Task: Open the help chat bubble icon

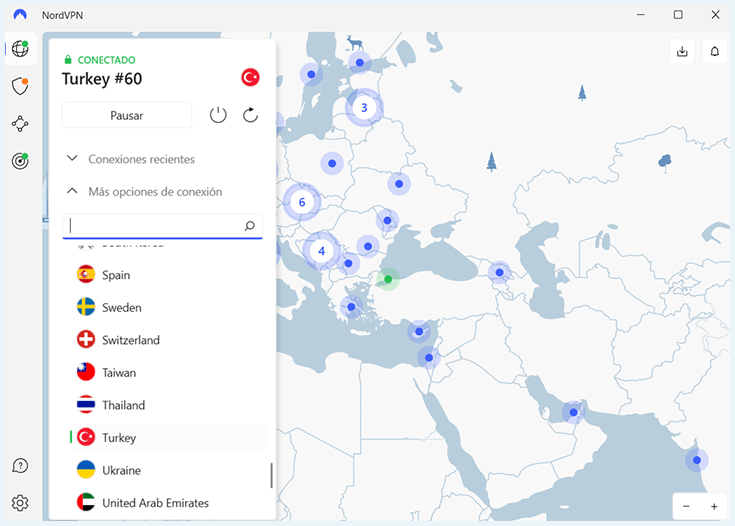Action: click(x=20, y=466)
